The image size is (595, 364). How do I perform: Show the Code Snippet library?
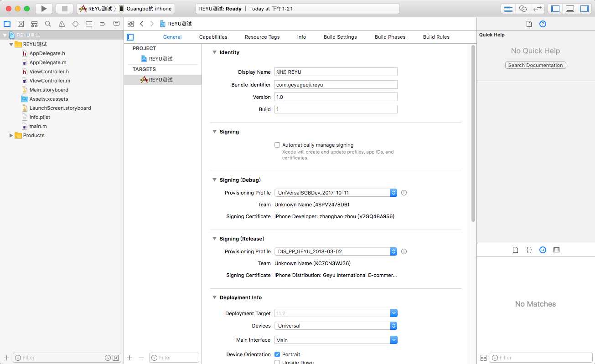[x=529, y=250]
